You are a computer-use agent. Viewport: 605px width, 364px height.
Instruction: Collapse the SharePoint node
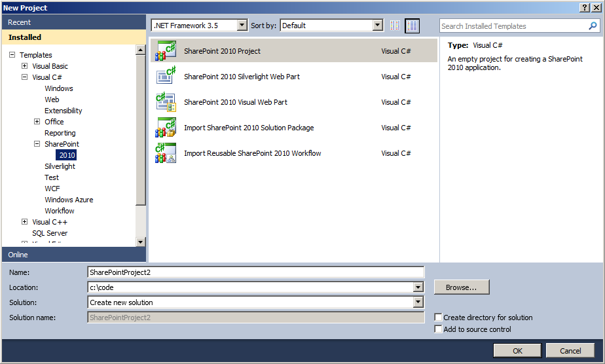37,144
